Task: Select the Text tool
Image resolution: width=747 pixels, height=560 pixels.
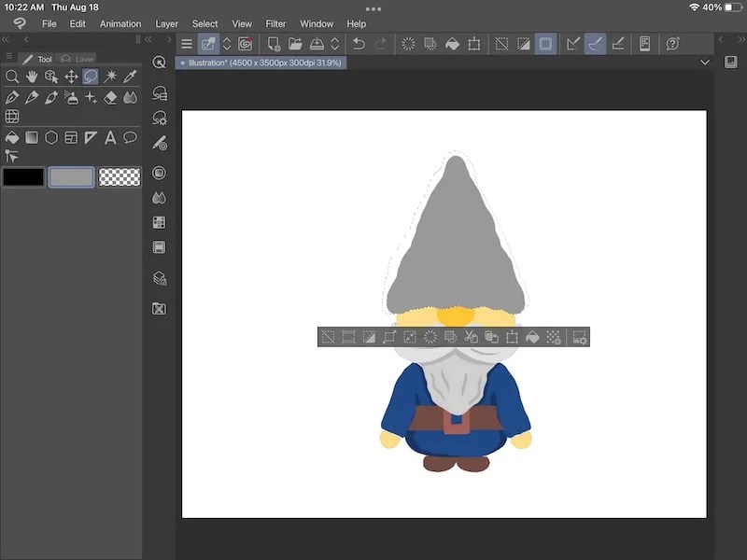Action: (110, 137)
